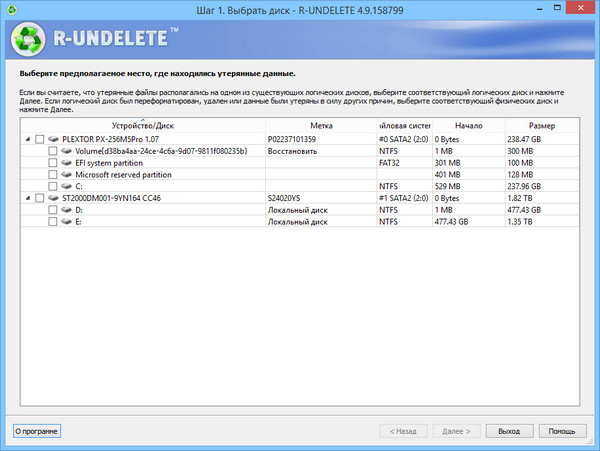Open the О программе about button
The height and width of the screenshot is (451, 600).
36,431
